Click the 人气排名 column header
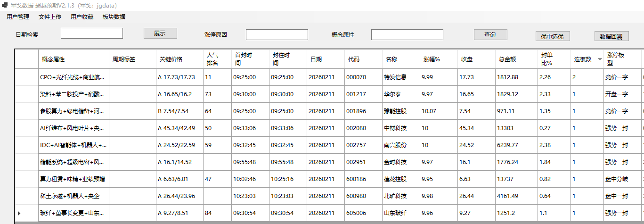644x224 pixels. tap(217, 59)
